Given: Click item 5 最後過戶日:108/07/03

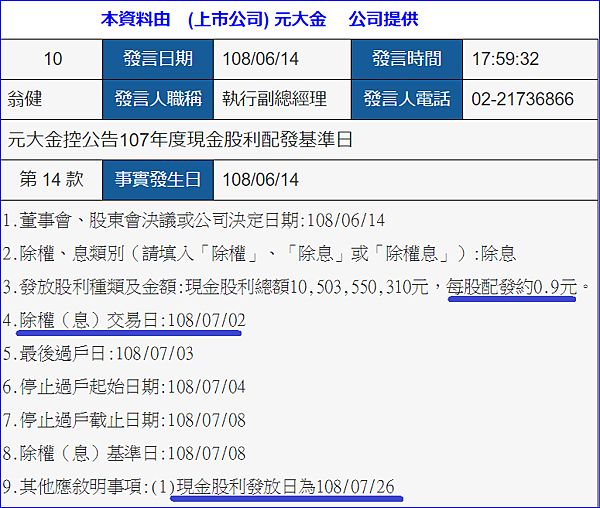Looking at the screenshot, I should (98, 354).
